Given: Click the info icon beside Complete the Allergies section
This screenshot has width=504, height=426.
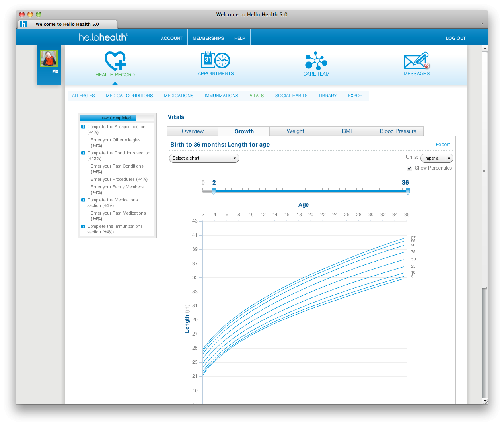Looking at the screenshot, I should pyautogui.click(x=83, y=126).
